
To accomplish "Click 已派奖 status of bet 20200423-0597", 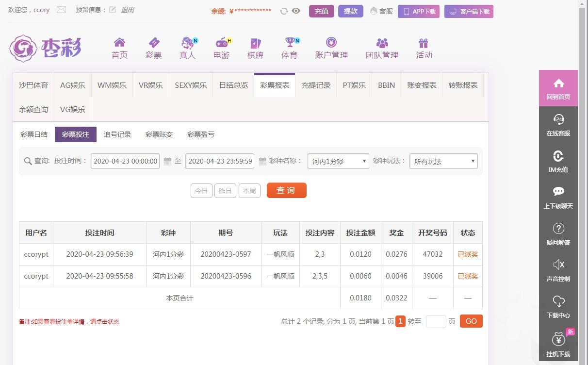I will pyautogui.click(x=468, y=254).
